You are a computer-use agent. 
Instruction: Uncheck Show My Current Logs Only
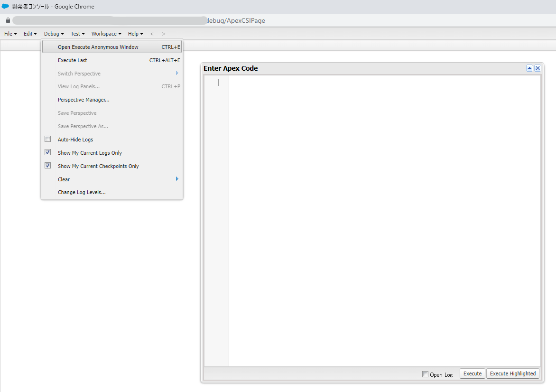pos(48,152)
